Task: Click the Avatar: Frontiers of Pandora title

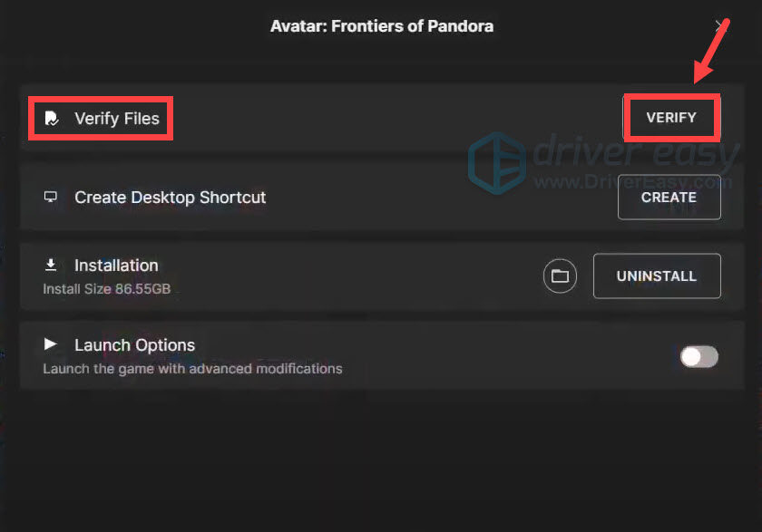Action: 382,25
